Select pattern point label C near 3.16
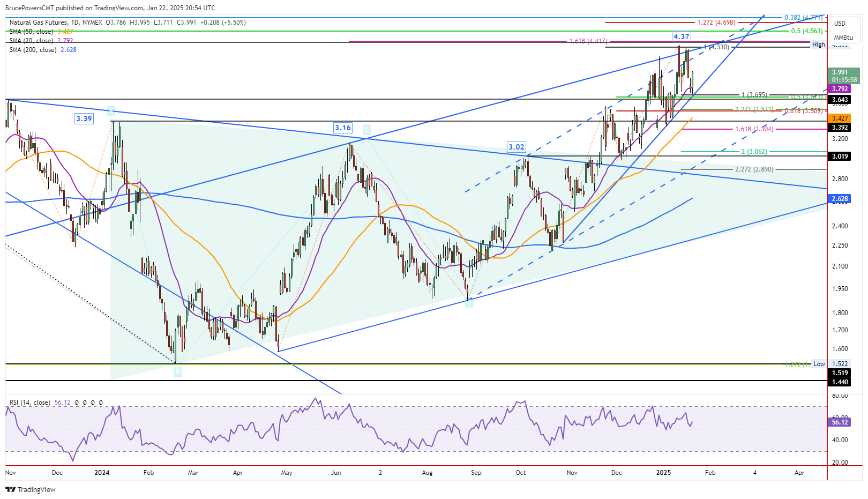 (x=366, y=130)
